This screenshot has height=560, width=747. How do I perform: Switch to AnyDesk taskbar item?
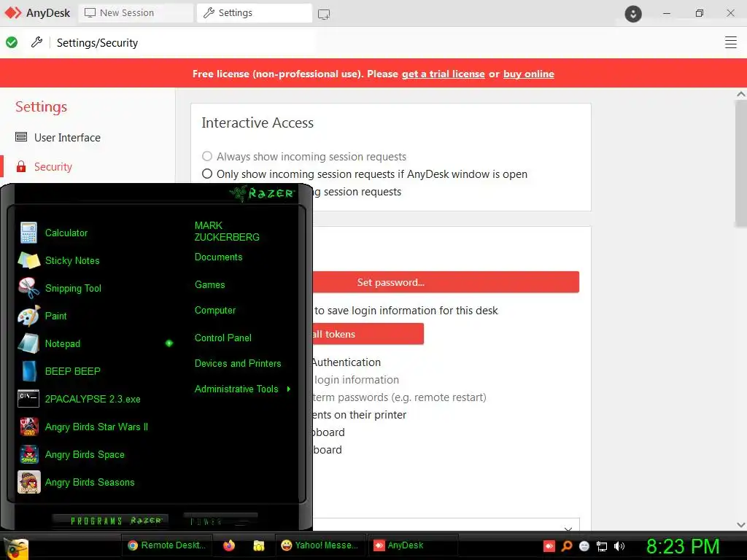[413, 545]
